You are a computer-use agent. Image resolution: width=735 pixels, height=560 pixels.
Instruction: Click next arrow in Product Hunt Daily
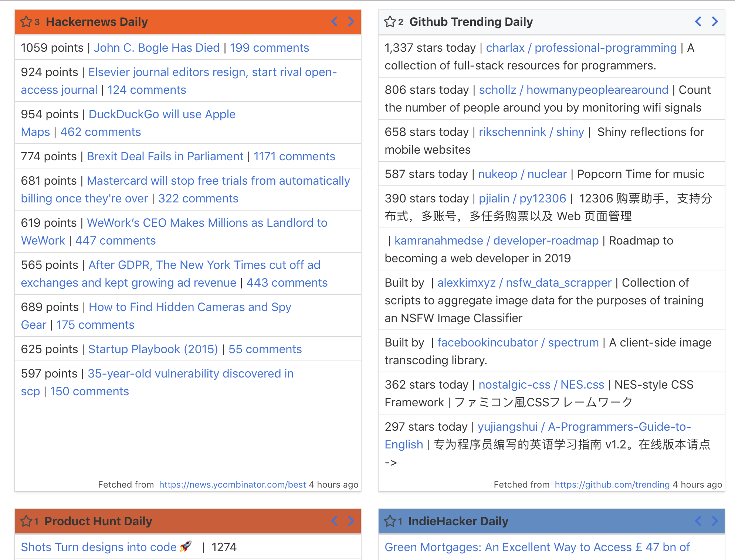click(x=351, y=521)
